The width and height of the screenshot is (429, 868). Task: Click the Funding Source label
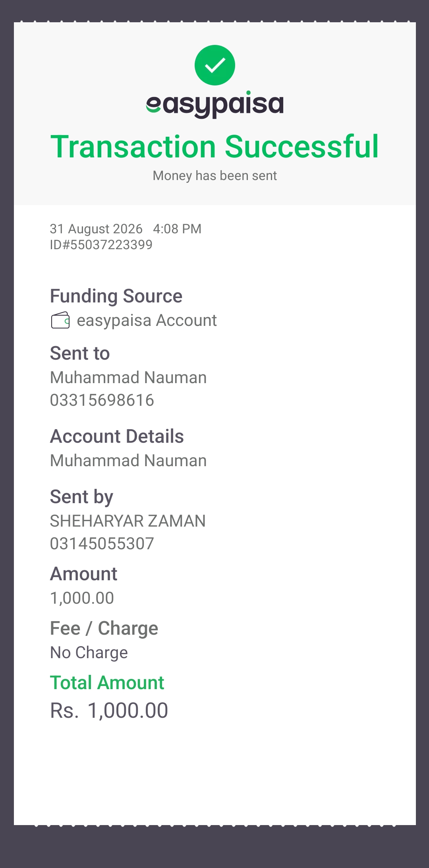(x=116, y=296)
